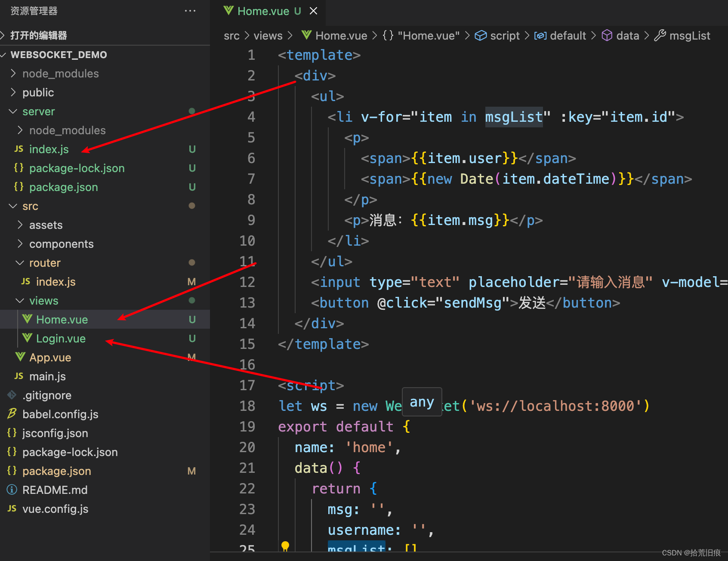Click JS icon of router index.js
Image resolution: width=728 pixels, height=561 pixels.
point(26,281)
